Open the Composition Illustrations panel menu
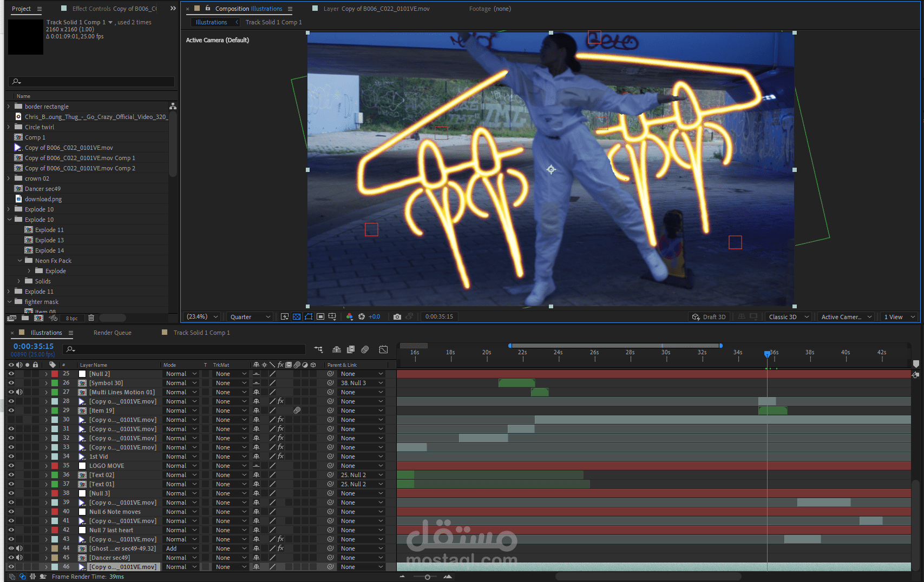924x582 pixels. pyautogui.click(x=290, y=9)
